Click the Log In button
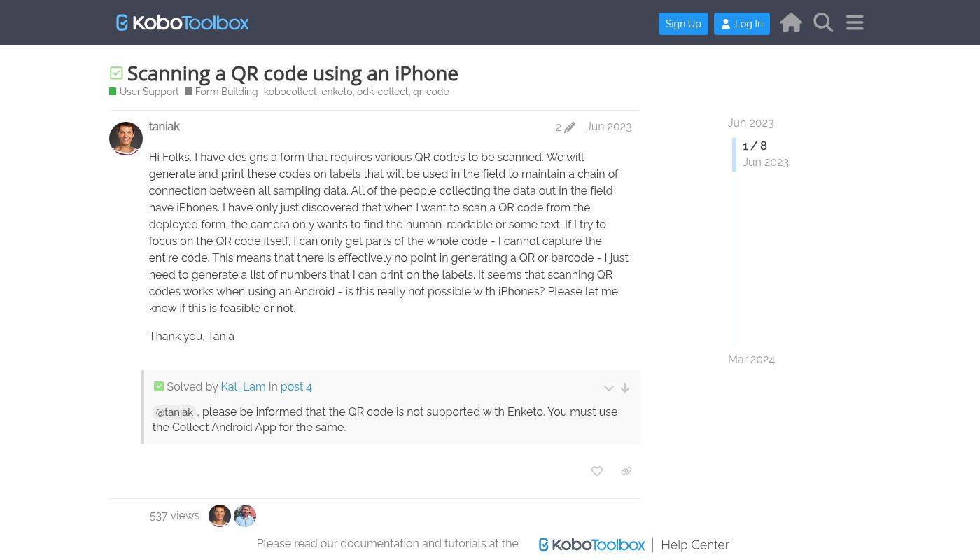Viewport: 980px width, 560px height. [742, 24]
